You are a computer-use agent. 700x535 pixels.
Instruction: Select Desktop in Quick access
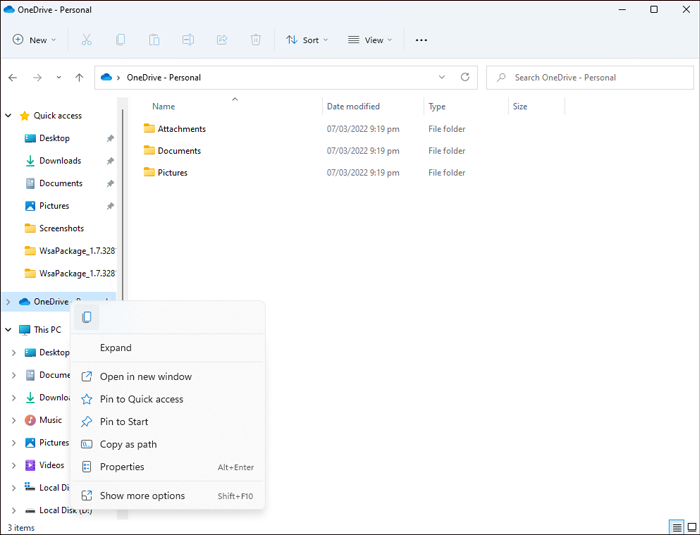(54, 138)
